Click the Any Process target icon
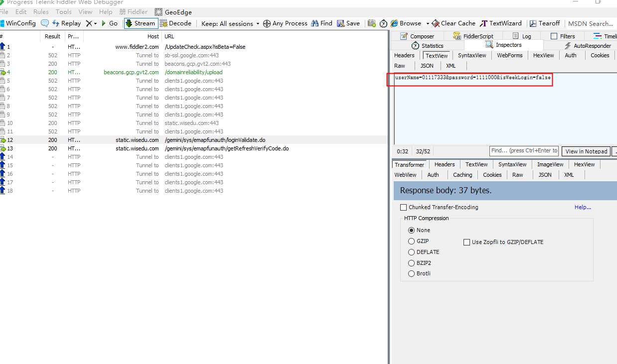Image resolution: width=617 pixels, height=364 pixels. tap(267, 23)
